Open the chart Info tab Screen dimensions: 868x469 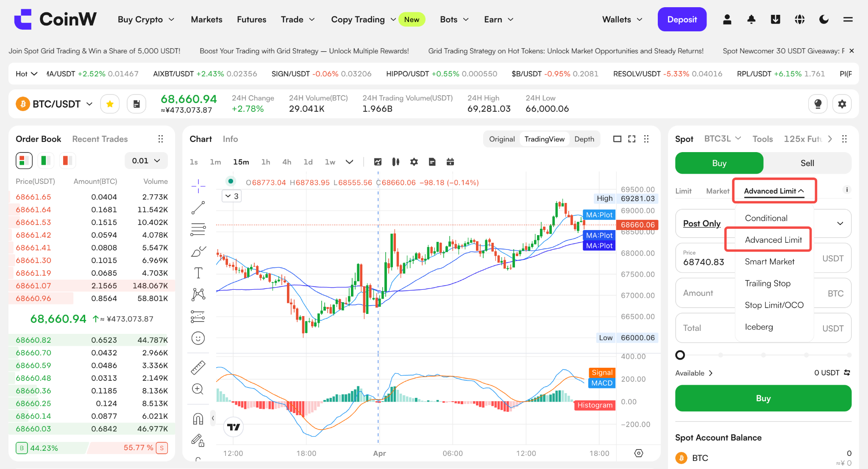[230, 139]
